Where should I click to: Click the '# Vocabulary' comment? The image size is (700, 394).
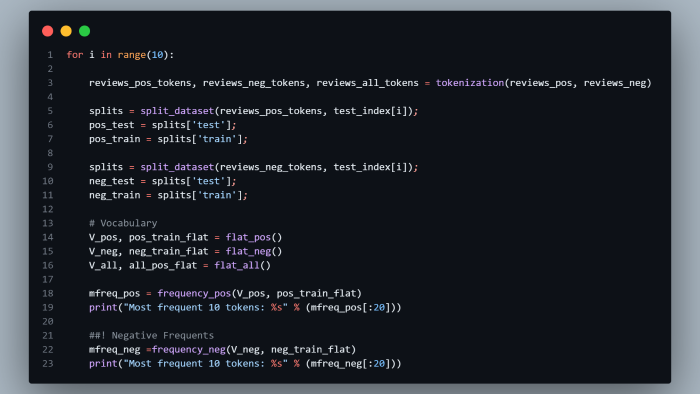123,223
